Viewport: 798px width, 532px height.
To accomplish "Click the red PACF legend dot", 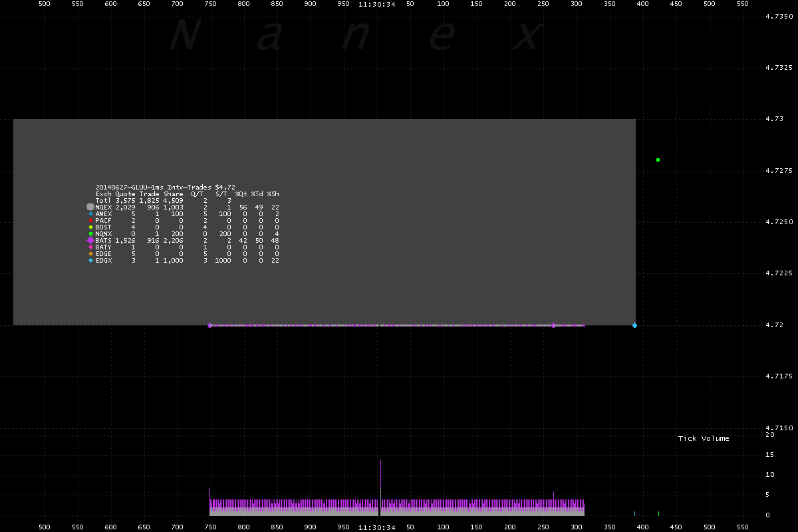I will coord(90,221).
